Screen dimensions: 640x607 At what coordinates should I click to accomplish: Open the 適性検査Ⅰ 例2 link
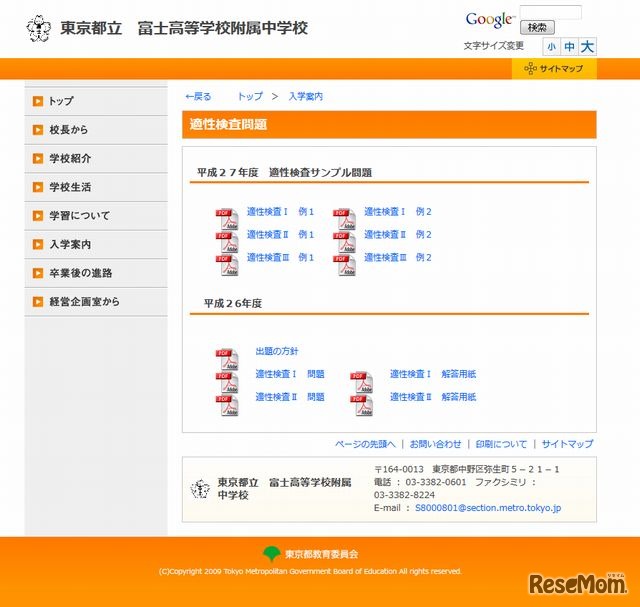398,211
